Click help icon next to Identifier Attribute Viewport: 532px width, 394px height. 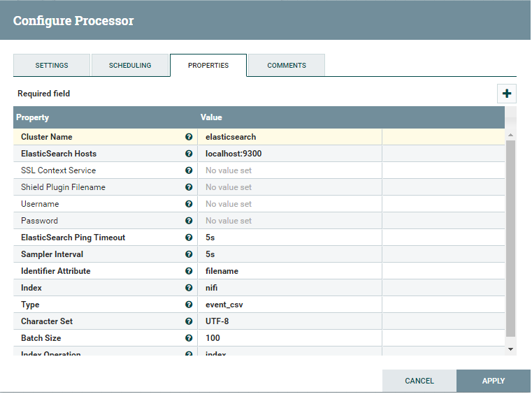coord(189,271)
